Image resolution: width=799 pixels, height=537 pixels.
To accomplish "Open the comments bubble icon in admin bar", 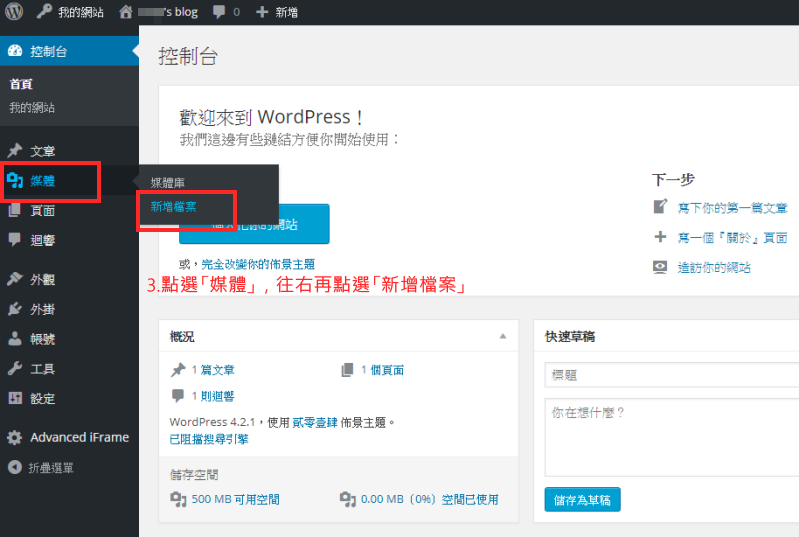I will [219, 12].
